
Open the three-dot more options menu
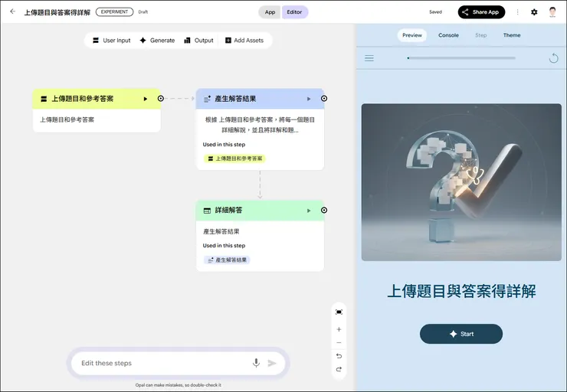point(517,12)
